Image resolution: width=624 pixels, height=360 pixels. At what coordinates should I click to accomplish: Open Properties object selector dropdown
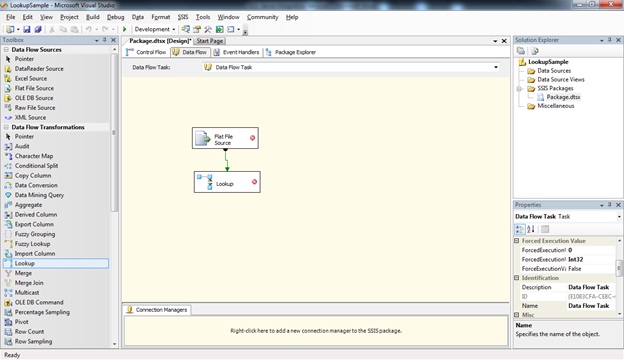coord(619,216)
